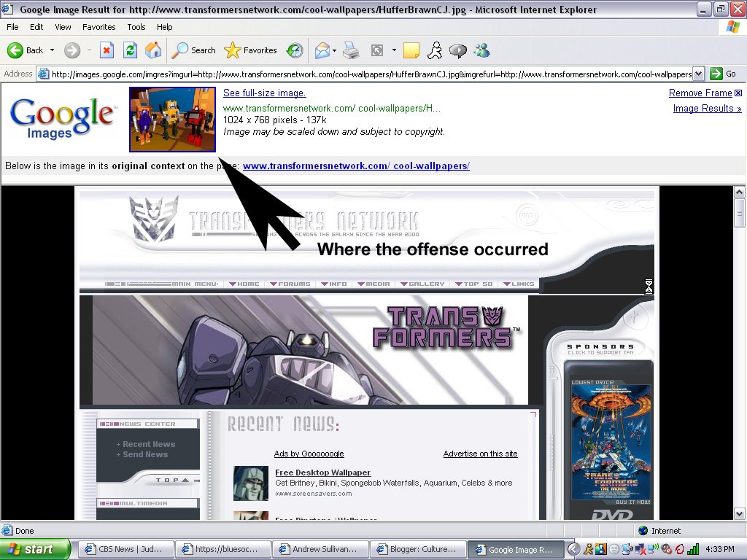Follow the Image Results link
747x560 pixels.
(x=707, y=109)
